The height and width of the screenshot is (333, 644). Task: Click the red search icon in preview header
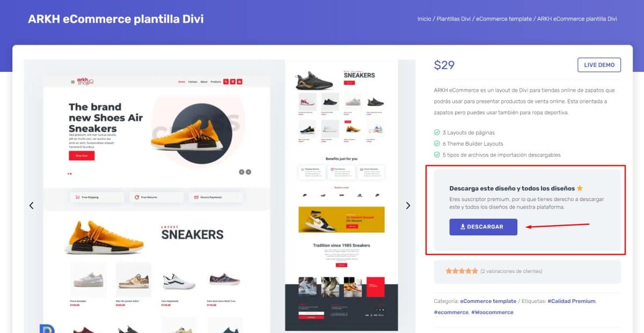[226, 82]
